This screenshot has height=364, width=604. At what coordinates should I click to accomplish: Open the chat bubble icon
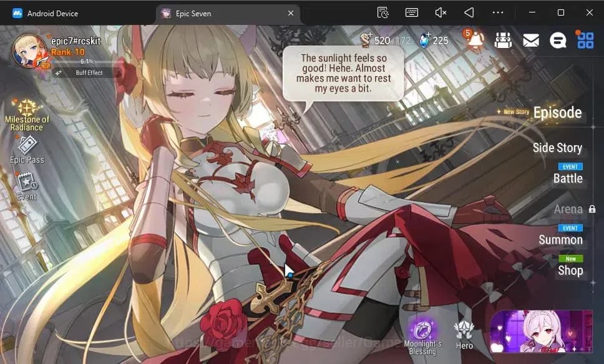(558, 40)
